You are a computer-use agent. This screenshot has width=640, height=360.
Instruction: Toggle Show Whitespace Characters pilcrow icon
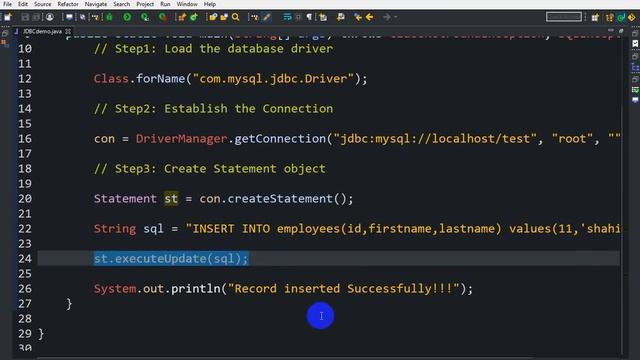(x=309, y=17)
